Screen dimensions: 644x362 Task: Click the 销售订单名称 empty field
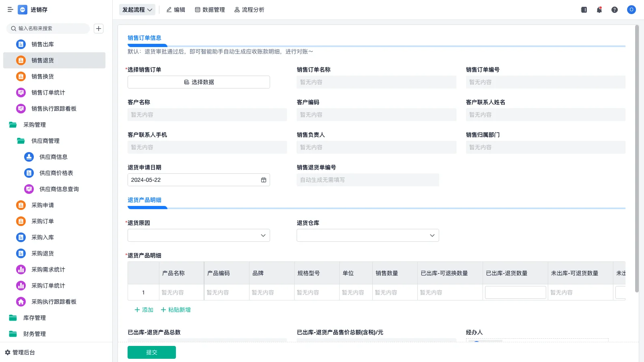coord(377,82)
